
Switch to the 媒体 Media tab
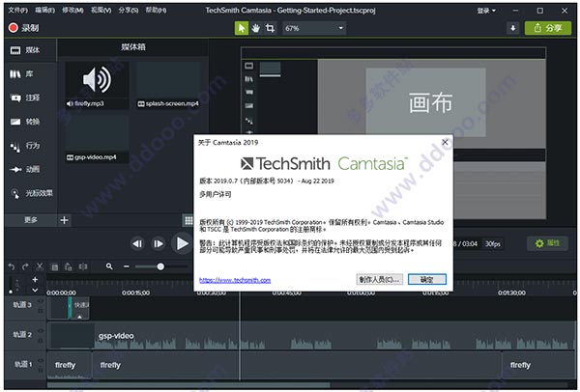(x=31, y=50)
